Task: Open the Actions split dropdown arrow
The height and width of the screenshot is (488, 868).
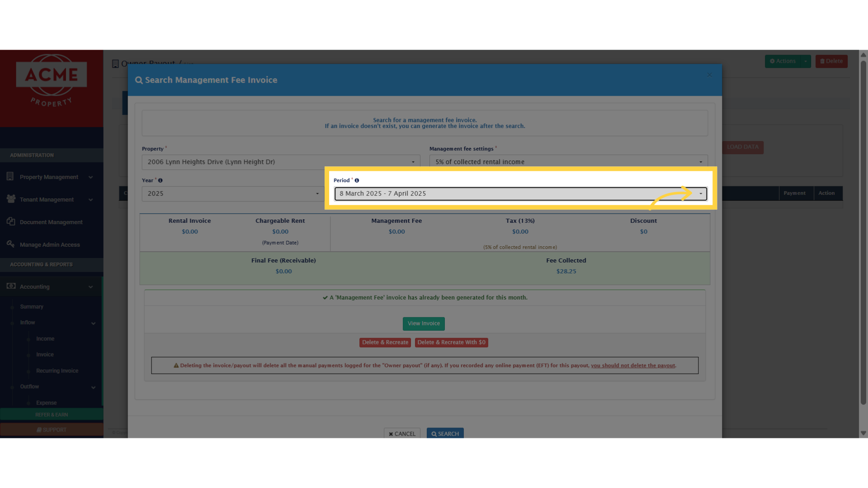Action: (x=806, y=61)
